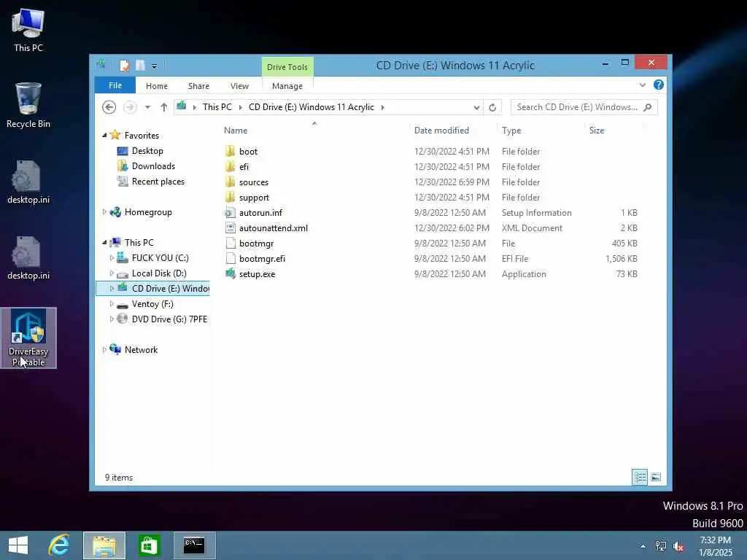Select the autounattend.xml file

click(274, 228)
